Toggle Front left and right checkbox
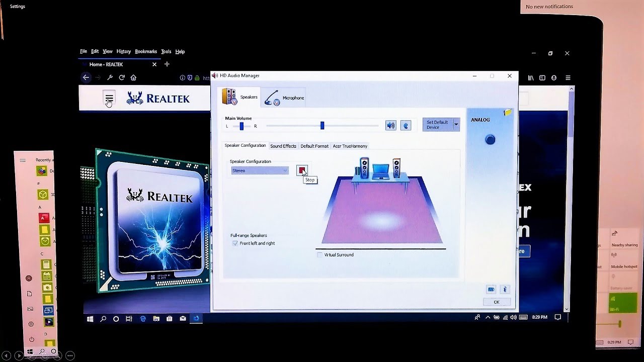 (x=235, y=243)
